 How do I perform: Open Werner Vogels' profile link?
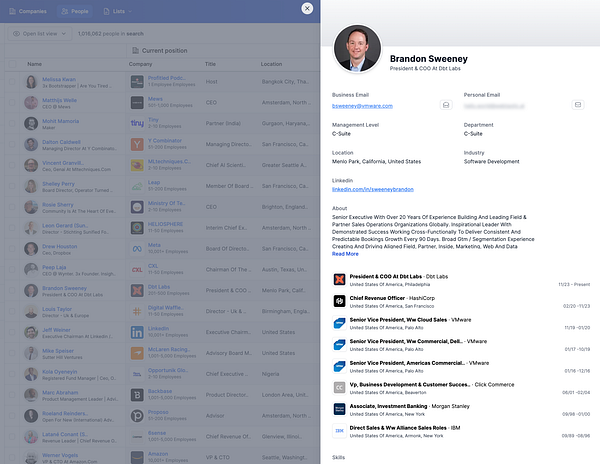tap(60, 455)
